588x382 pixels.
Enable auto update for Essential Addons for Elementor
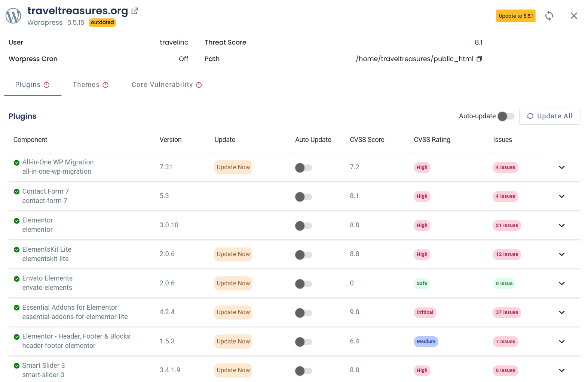[x=303, y=313]
